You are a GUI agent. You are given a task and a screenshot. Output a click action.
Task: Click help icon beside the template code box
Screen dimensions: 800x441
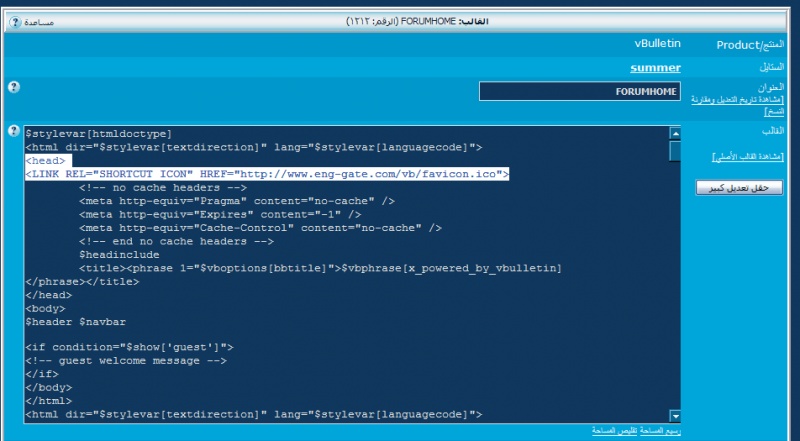(14, 131)
